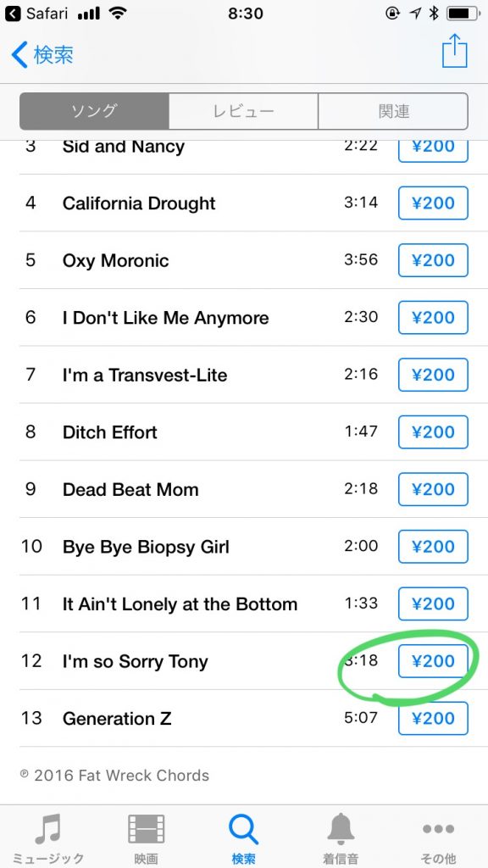
Task: Select the ソング segment
Action: tap(94, 111)
